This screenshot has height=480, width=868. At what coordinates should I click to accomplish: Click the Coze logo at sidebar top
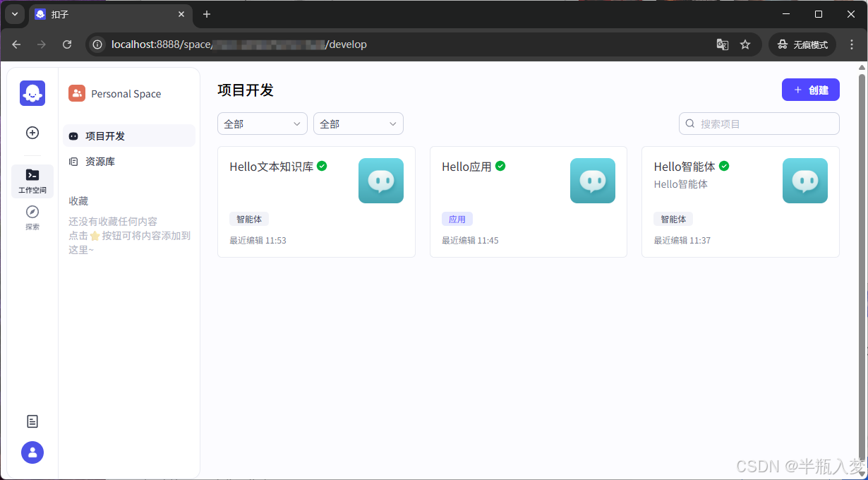click(x=32, y=92)
